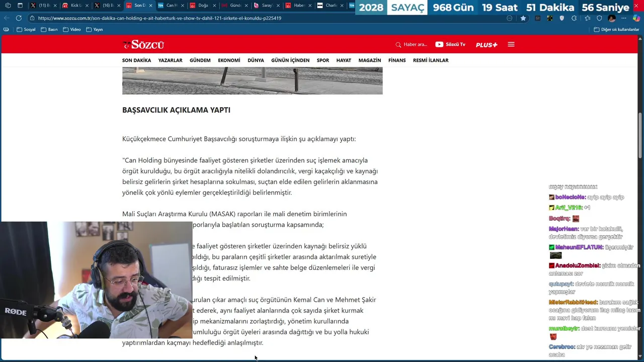Open the browser essentials shield icon

(x=599, y=18)
